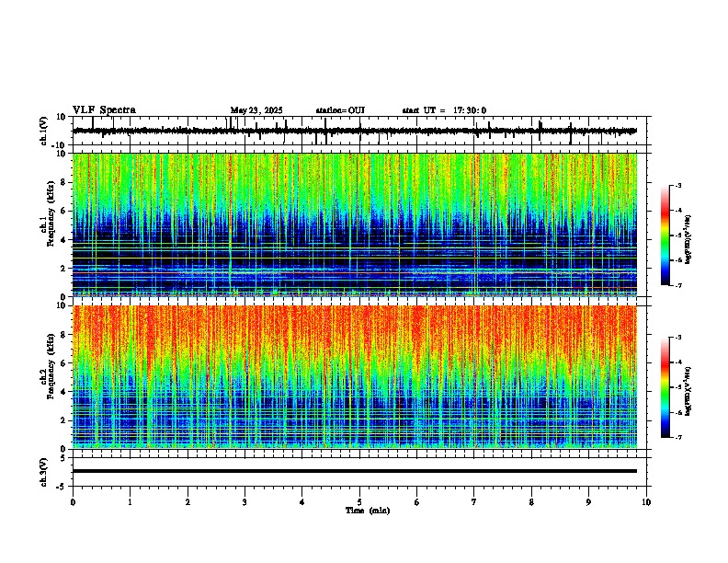Click the "Time (min)" axis title

click(x=368, y=511)
